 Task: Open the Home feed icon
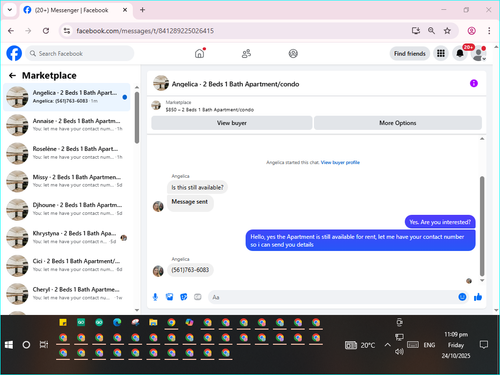[x=199, y=53]
